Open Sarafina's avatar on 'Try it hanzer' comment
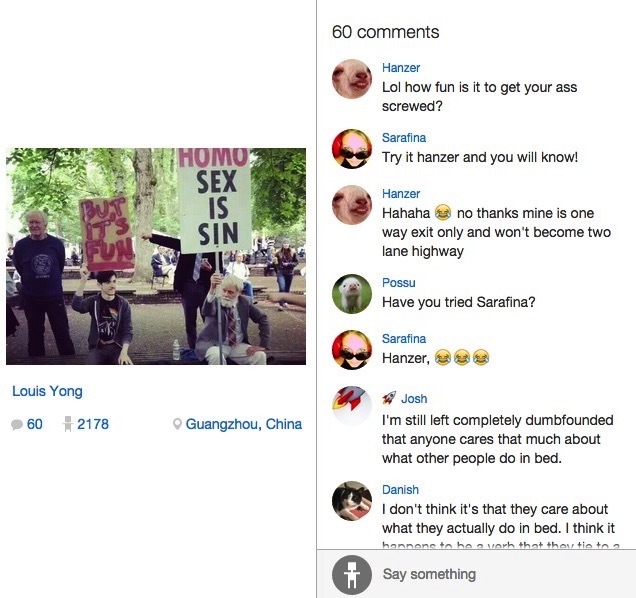636x598 pixels. click(352, 148)
